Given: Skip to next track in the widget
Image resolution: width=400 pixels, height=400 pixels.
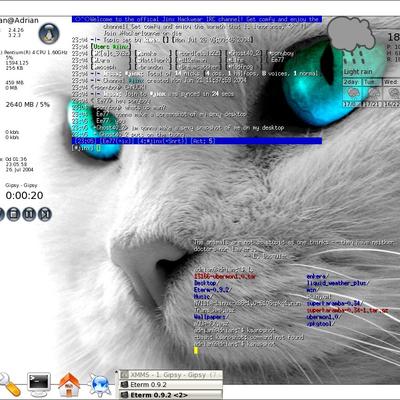Looking at the screenshot, I should [45, 214].
